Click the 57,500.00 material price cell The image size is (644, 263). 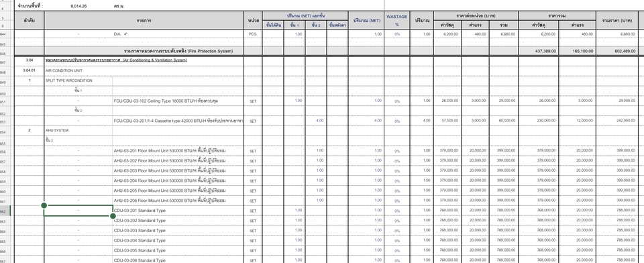coord(447,121)
